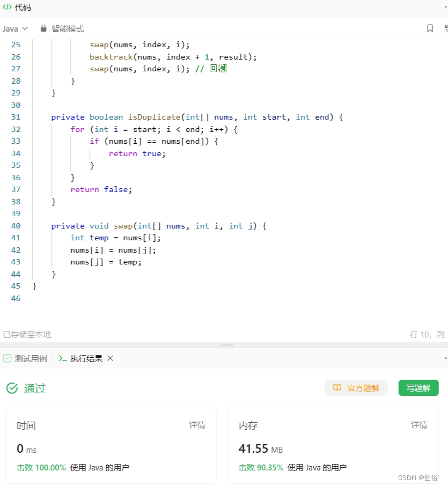Click the green checkmark icon beside 通过

(x=12, y=387)
